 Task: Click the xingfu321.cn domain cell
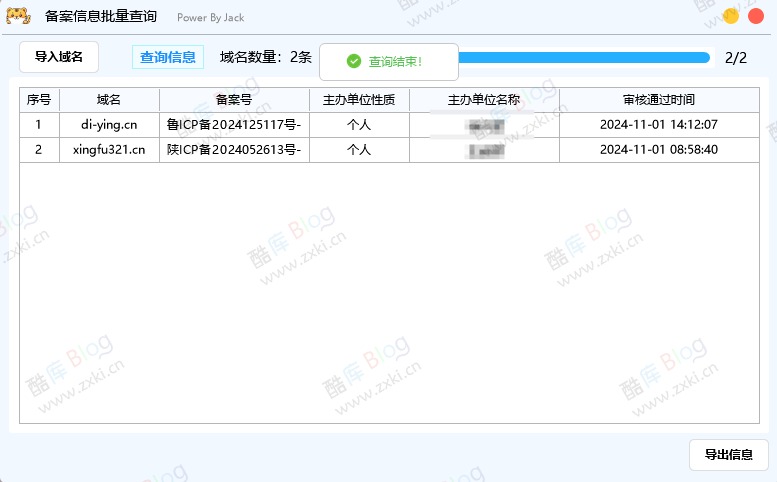click(x=109, y=150)
